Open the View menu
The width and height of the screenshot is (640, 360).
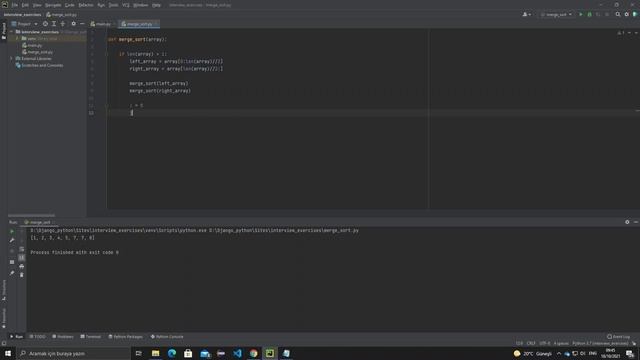click(x=37, y=5)
